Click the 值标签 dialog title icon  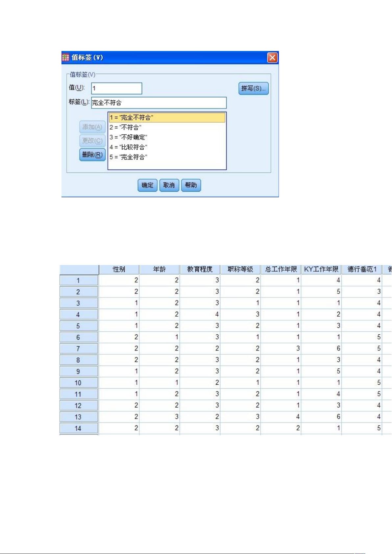(x=65, y=58)
